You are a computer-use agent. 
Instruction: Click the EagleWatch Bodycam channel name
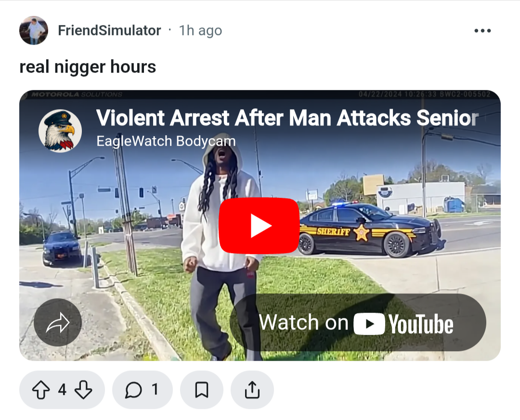point(166,141)
